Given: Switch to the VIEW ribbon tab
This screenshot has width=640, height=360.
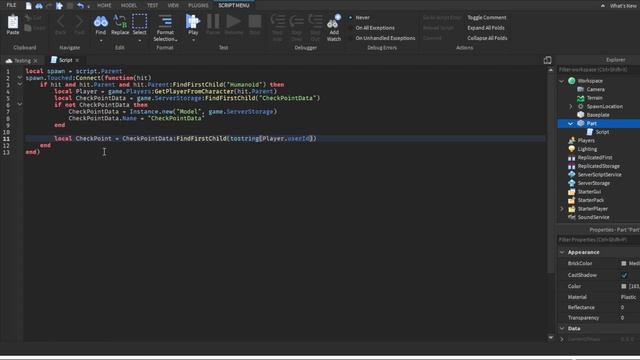Looking at the screenshot, I should coord(173,5).
